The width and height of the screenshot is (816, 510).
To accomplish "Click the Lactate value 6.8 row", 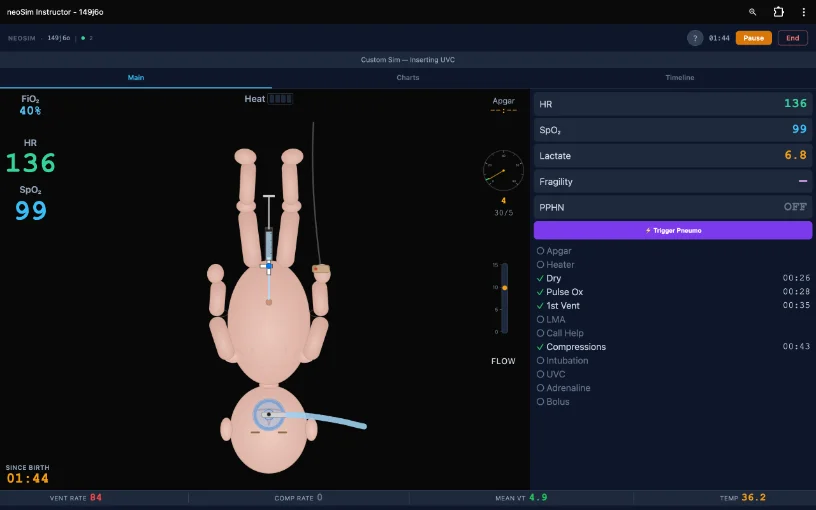I will point(672,156).
